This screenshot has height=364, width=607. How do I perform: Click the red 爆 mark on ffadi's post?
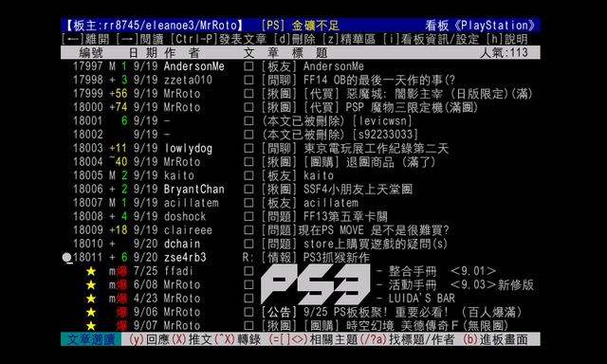121,271
